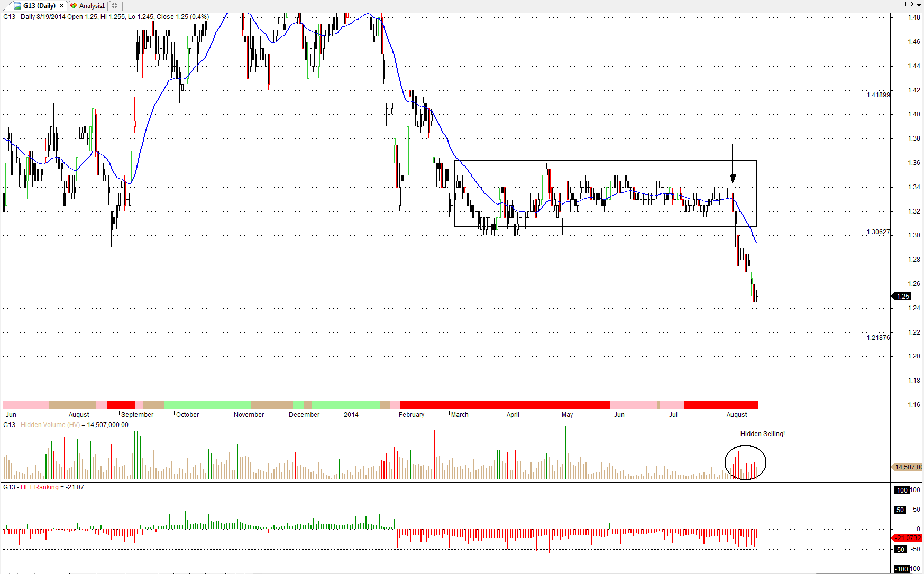
Task: Open a new tab with the plus icon
Action: pos(115,6)
